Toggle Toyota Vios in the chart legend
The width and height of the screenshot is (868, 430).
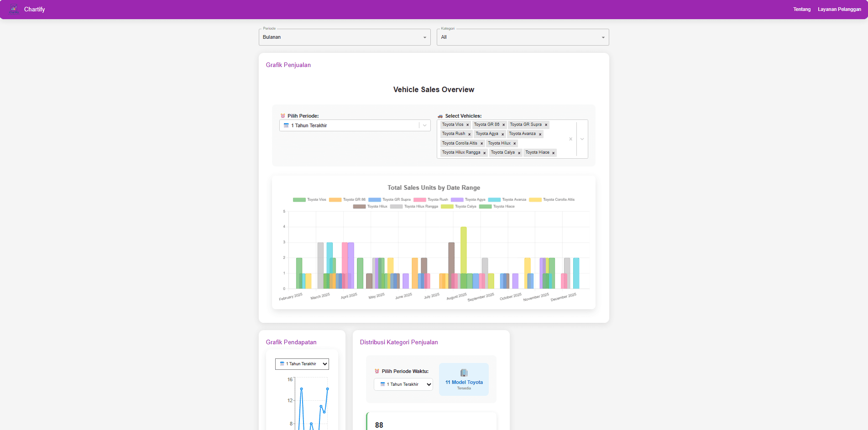click(x=310, y=200)
